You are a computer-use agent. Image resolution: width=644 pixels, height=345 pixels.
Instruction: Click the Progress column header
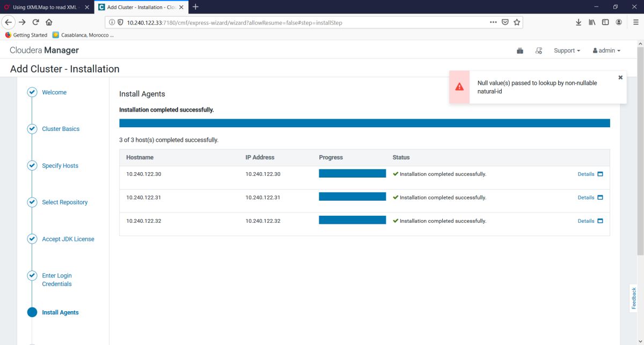coord(331,157)
